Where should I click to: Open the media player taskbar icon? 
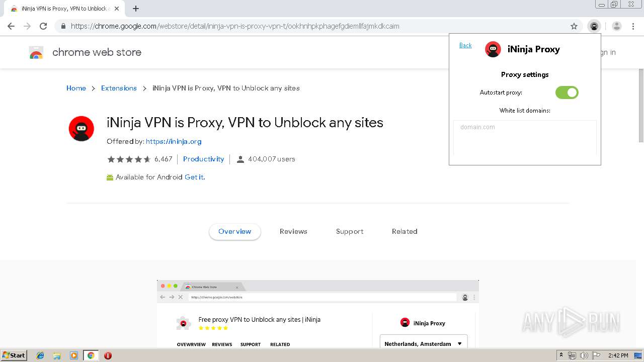click(74, 355)
